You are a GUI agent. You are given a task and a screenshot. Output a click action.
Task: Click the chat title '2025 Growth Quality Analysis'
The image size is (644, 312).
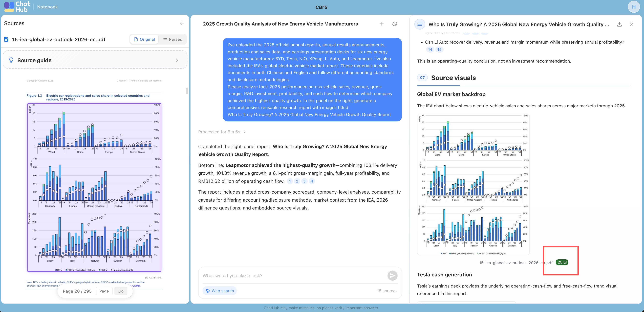point(280,24)
